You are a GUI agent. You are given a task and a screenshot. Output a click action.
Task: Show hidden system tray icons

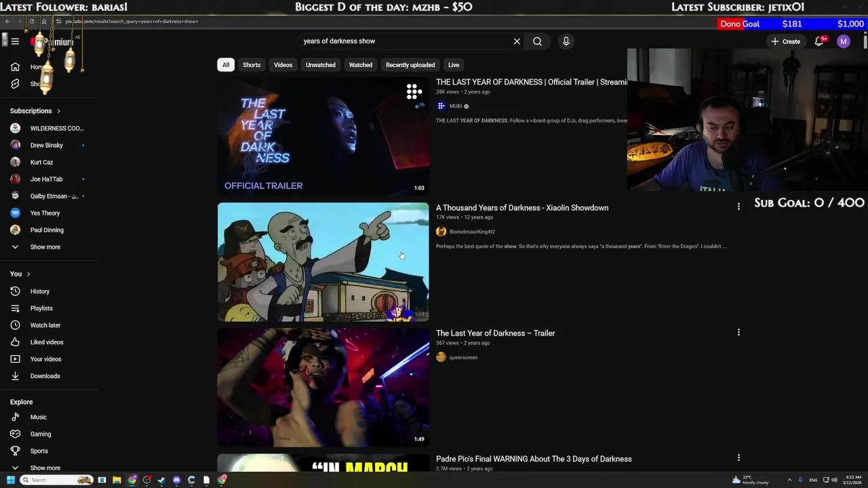(x=789, y=480)
